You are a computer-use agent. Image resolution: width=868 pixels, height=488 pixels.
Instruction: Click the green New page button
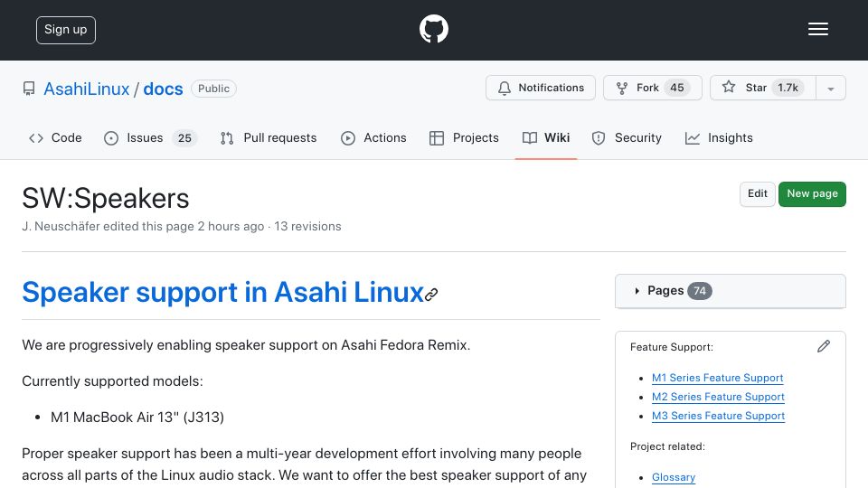tap(812, 193)
